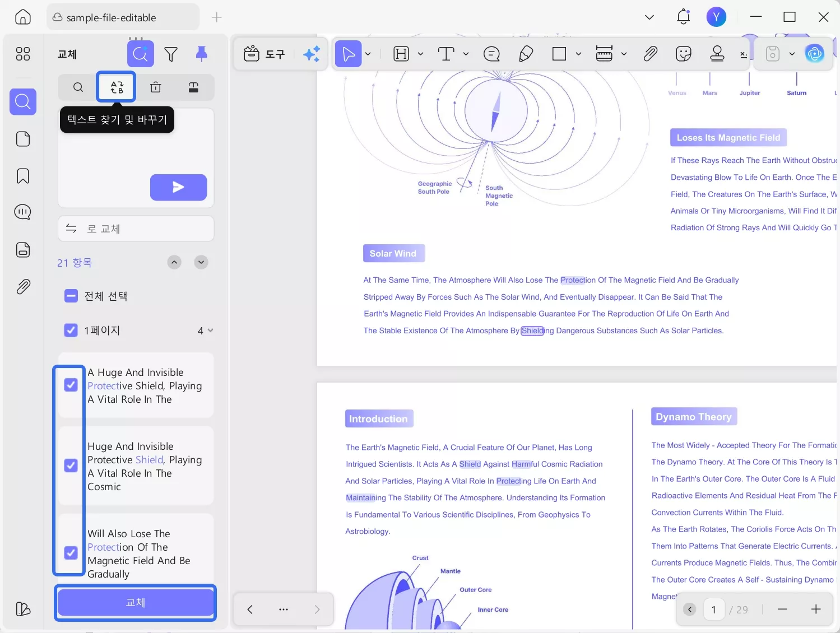The width and height of the screenshot is (840, 633).
Task: Open the attachments paperclip panel in sidebar
Action: coord(23,287)
